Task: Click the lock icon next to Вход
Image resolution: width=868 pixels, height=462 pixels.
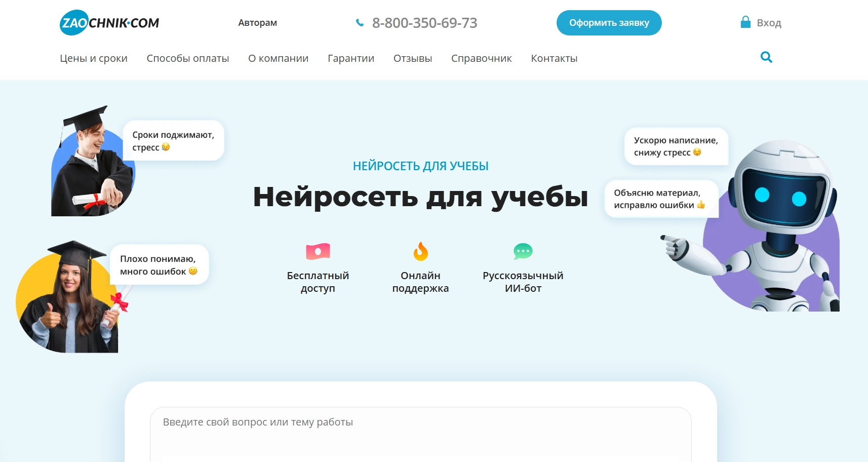Action: (745, 22)
